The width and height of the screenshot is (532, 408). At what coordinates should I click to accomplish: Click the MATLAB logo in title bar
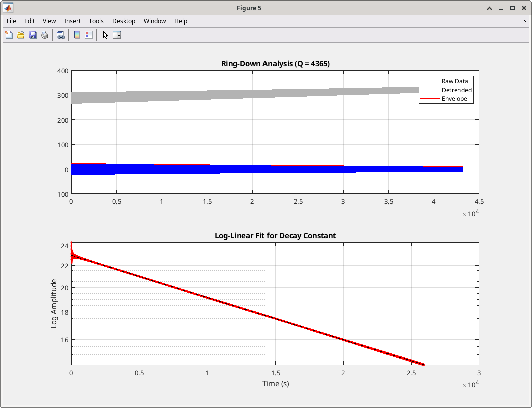8,8
